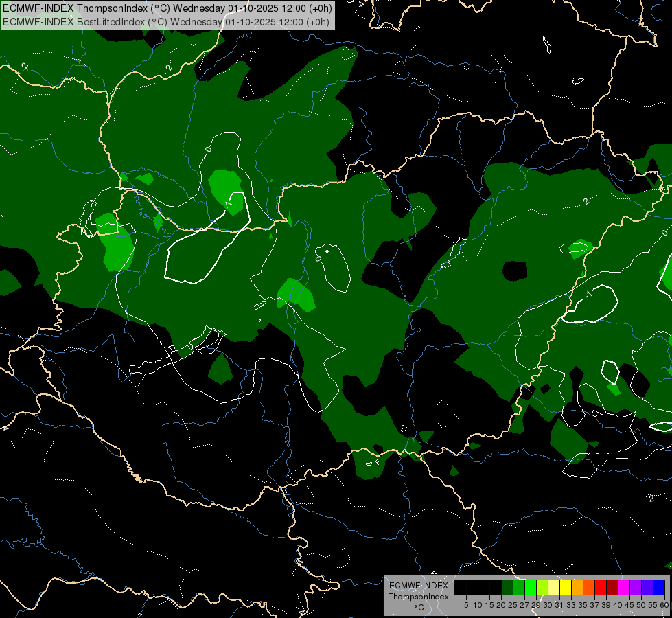Click the black 5-10 legend swatch
Viewport: 672px width, 618px height.
[472, 587]
